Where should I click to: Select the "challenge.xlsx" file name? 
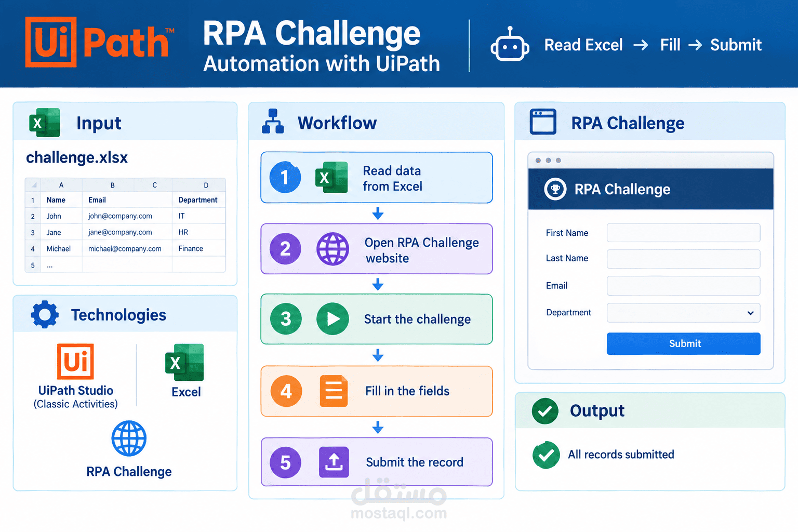(x=77, y=157)
